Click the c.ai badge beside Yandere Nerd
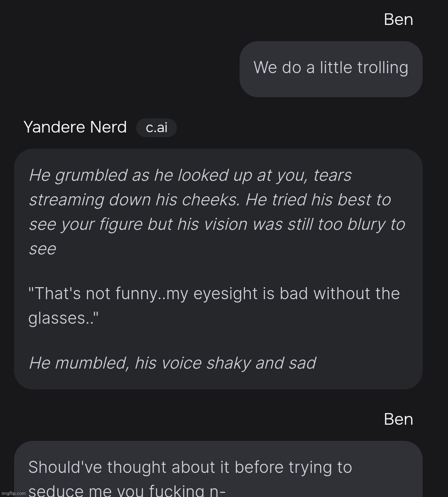This screenshot has height=497, width=448. pos(157,128)
